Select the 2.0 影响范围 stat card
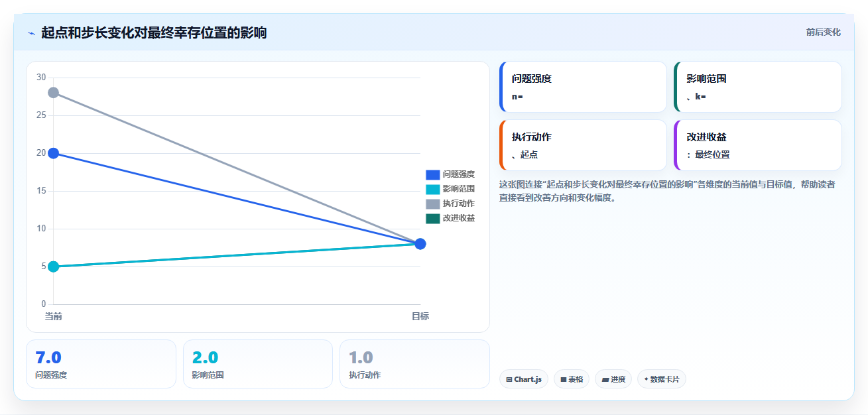The image size is (868, 415). coord(258,364)
